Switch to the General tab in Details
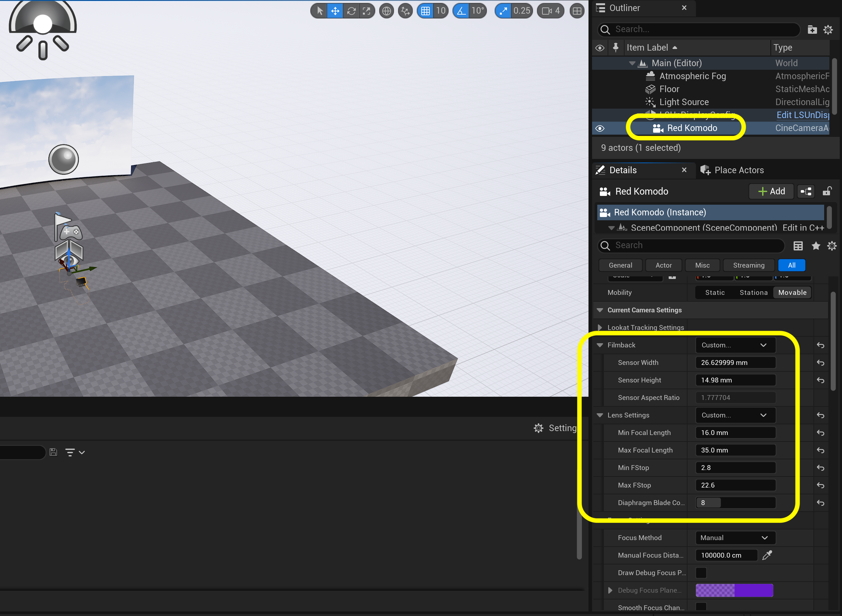842x616 pixels. click(x=620, y=265)
